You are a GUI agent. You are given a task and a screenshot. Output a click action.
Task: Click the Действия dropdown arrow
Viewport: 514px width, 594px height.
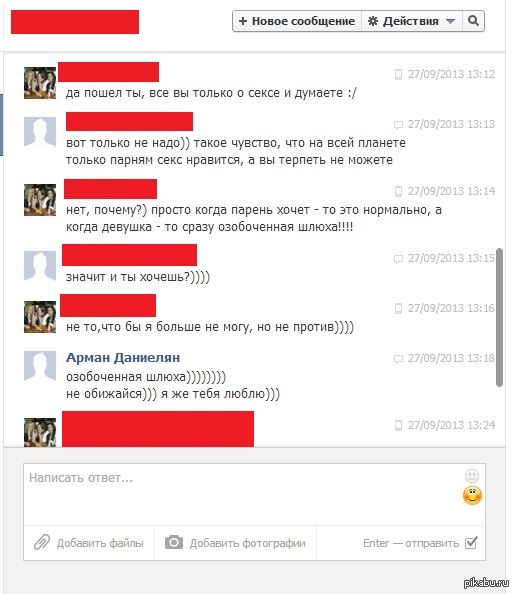(450, 21)
